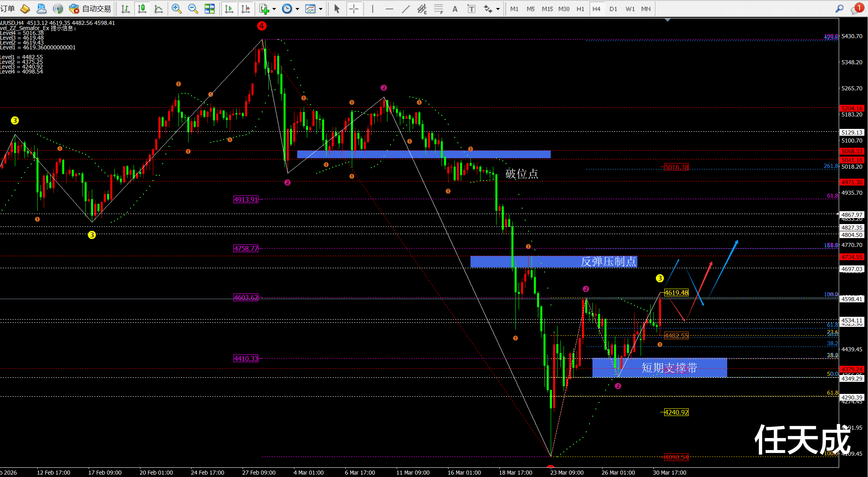This screenshot has width=868, height=477.
Task: Switch to line chart mode
Action: point(158,8)
